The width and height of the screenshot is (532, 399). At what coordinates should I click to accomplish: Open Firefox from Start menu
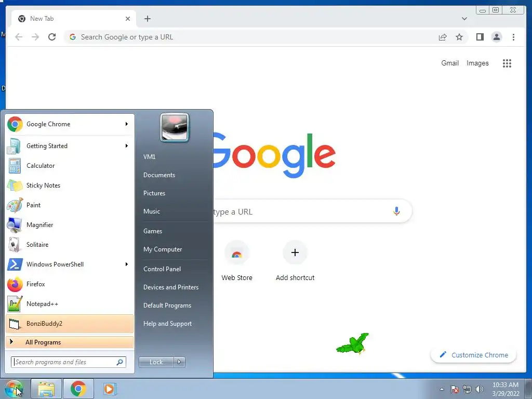(x=70, y=284)
